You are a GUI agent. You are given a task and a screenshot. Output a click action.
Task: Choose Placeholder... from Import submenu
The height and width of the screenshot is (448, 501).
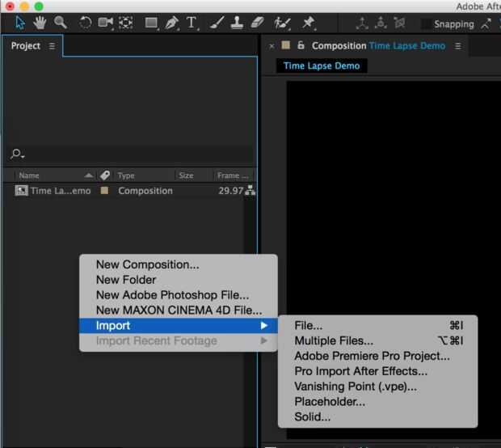(x=378, y=402)
